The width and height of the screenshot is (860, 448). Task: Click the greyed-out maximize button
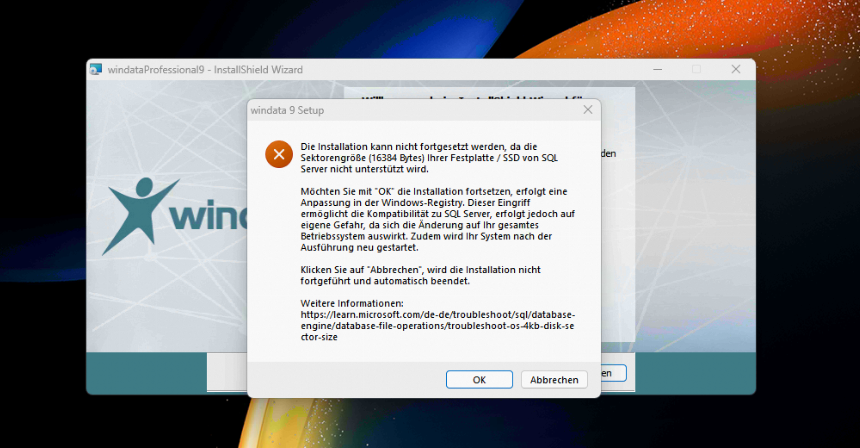click(x=696, y=69)
